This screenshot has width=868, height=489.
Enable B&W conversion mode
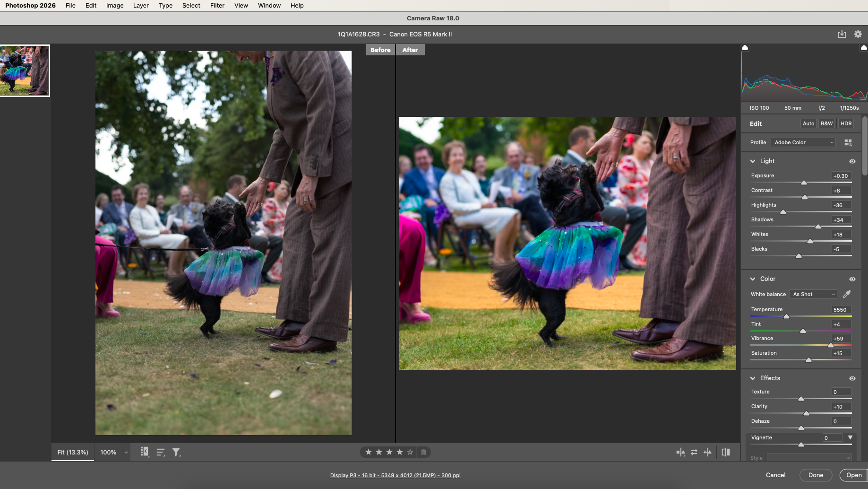click(826, 123)
